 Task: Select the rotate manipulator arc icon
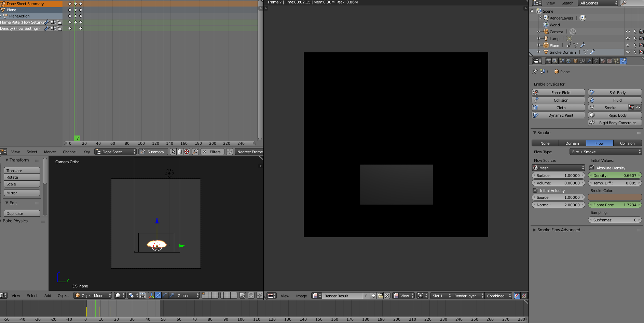coord(165,295)
